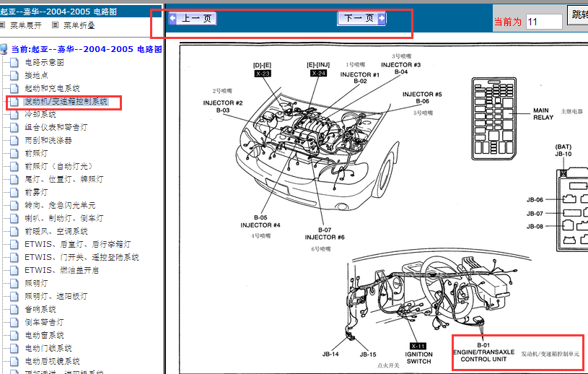Open 电路示意图 tree item
This screenshot has width=588, height=374.
click(44, 62)
